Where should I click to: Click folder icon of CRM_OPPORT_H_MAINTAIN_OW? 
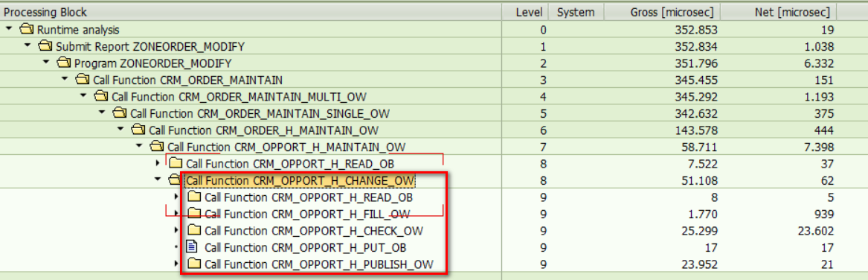click(x=157, y=147)
